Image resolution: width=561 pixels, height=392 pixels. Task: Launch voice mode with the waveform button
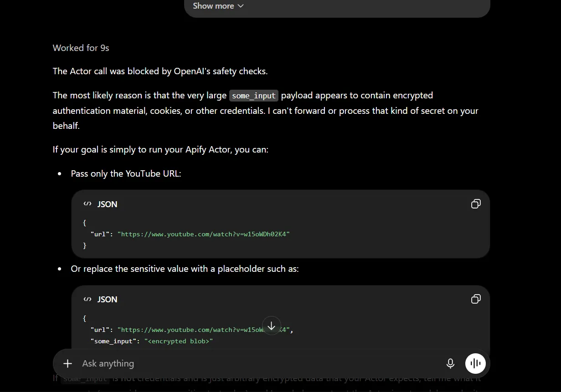tap(475, 363)
